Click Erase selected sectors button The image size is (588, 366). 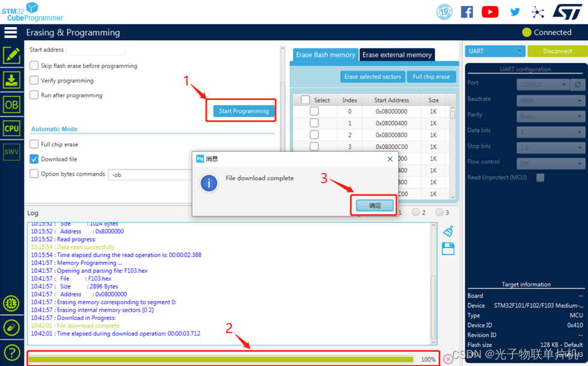pos(372,77)
